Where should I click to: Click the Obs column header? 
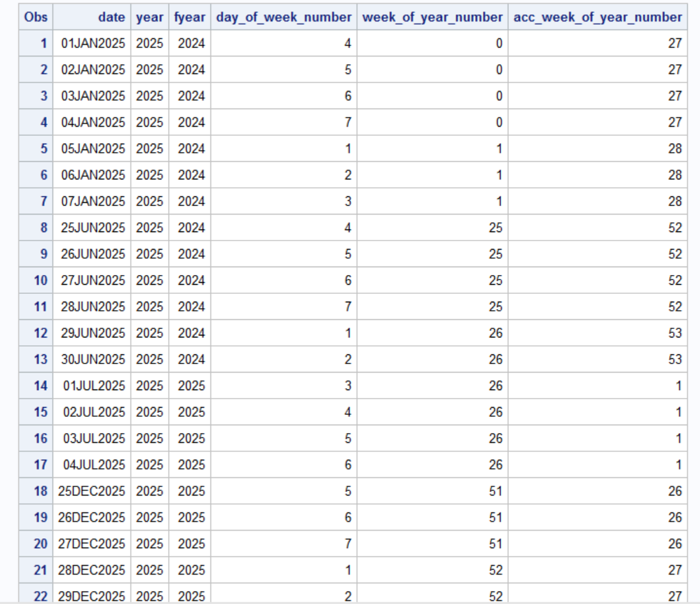[34, 17]
